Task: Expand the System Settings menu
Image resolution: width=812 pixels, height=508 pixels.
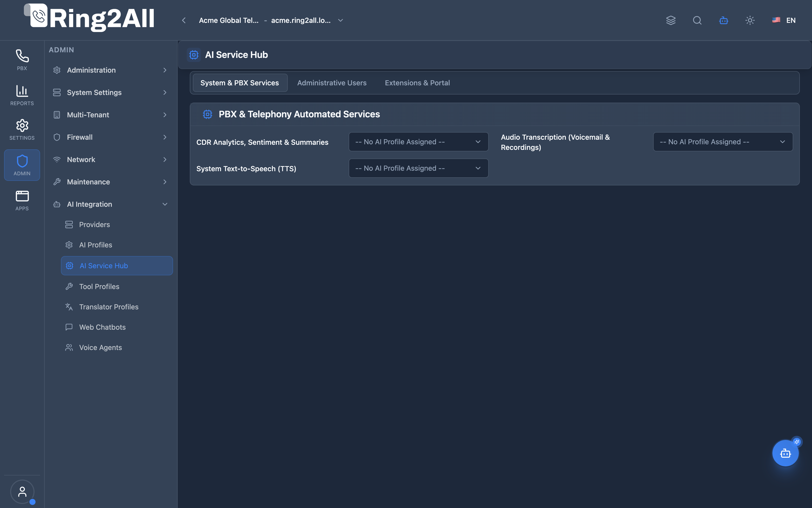Action: coord(111,92)
